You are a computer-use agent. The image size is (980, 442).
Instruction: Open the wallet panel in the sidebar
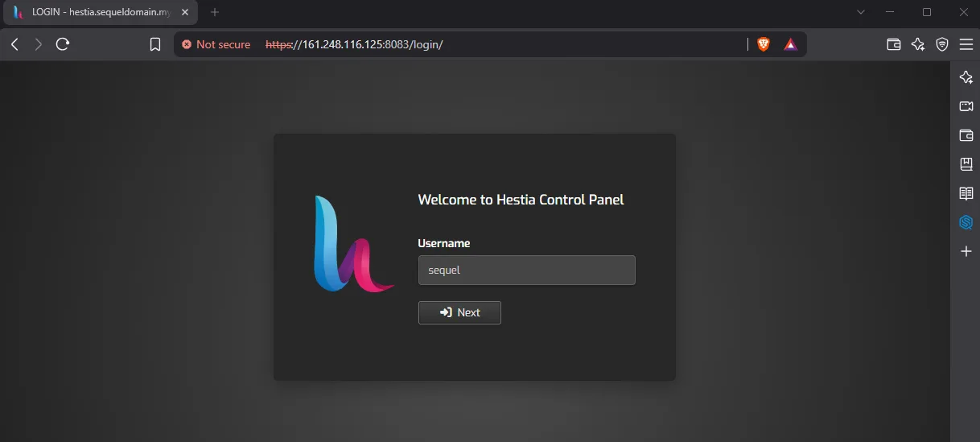click(x=966, y=135)
